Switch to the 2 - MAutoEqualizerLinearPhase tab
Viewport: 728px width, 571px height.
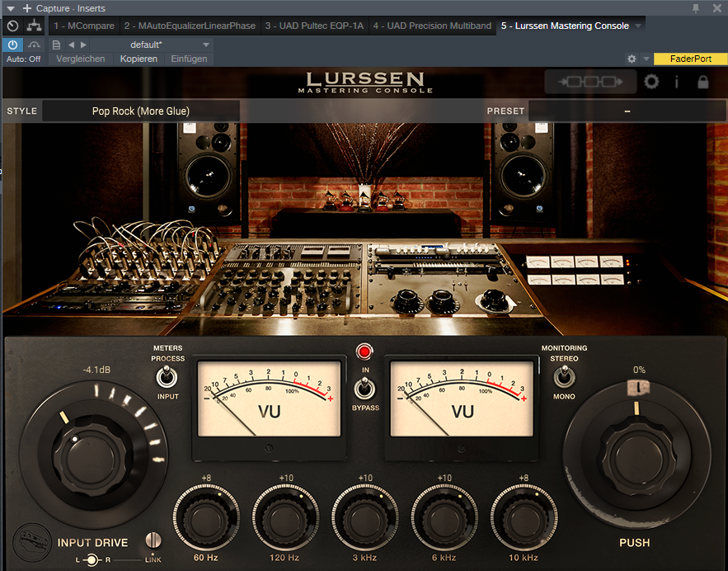[x=190, y=26]
